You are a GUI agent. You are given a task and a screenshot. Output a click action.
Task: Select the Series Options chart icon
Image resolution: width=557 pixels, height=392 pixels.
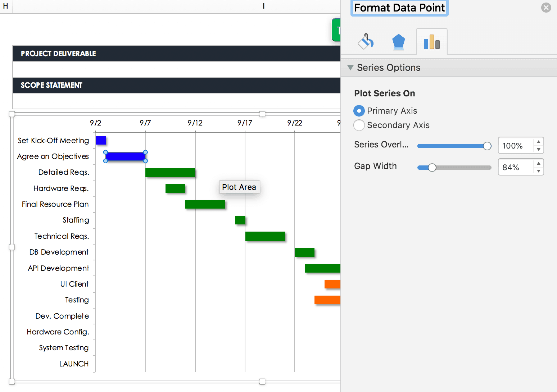(x=431, y=41)
